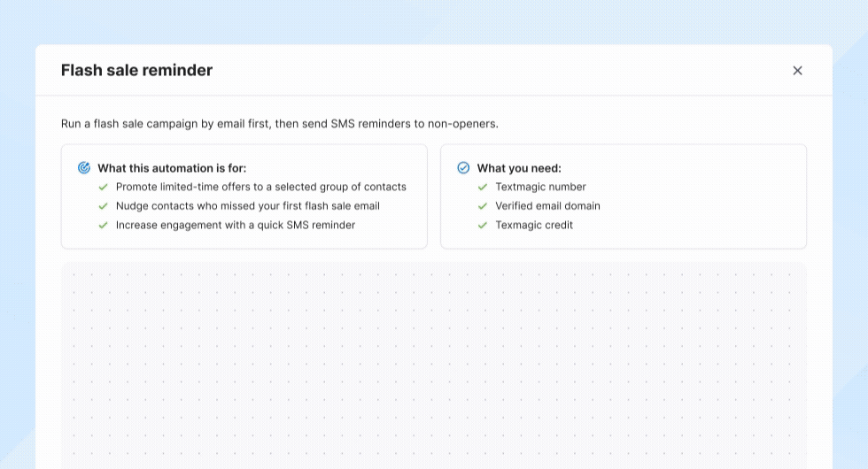Click the flash sale campaign description text
This screenshot has width=868, height=469.
click(279, 124)
